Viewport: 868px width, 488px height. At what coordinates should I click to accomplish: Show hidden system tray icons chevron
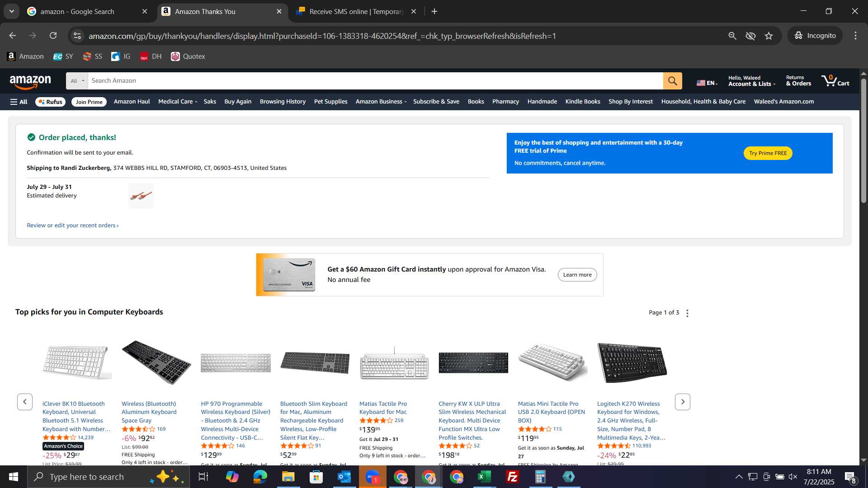(x=739, y=477)
